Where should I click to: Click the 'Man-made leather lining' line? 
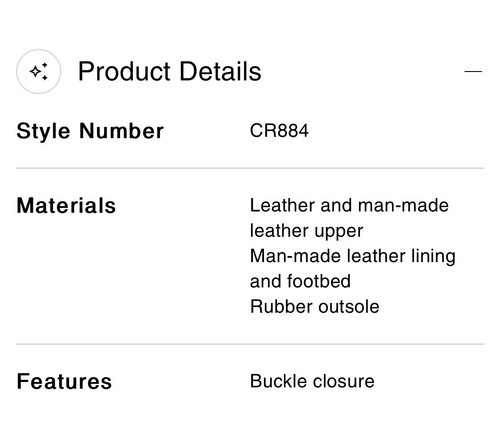click(x=353, y=257)
